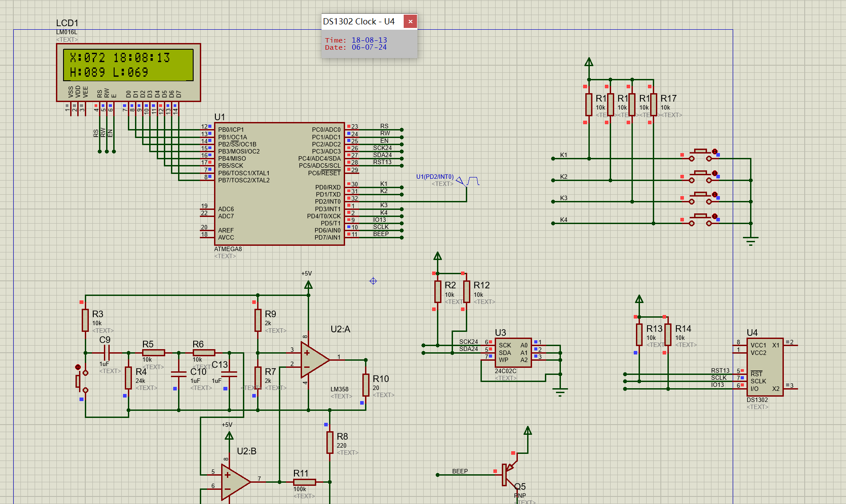846x504 pixels.
Task: Select resistor R9 2k
Action: (x=258, y=320)
